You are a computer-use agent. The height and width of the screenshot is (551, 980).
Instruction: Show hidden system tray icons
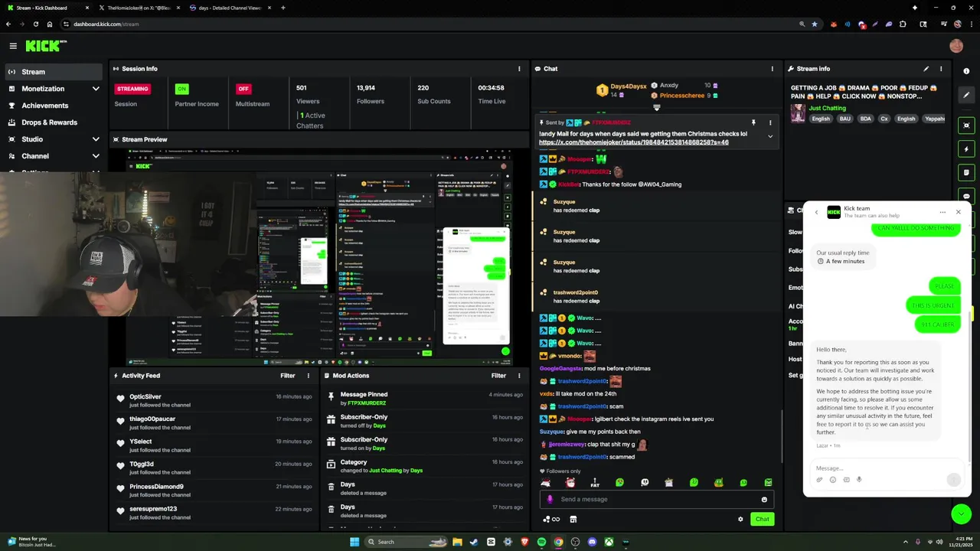pyautogui.click(x=905, y=542)
